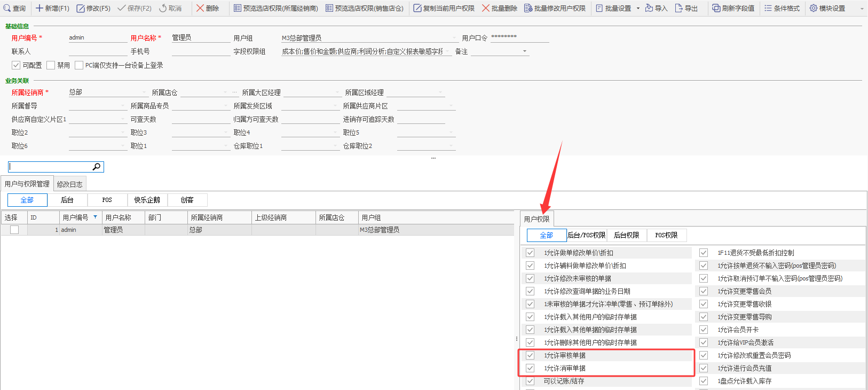This screenshot has height=390, width=868.
Task: Click the 批量修改用户权限 icon
Action: coord(528,8)
